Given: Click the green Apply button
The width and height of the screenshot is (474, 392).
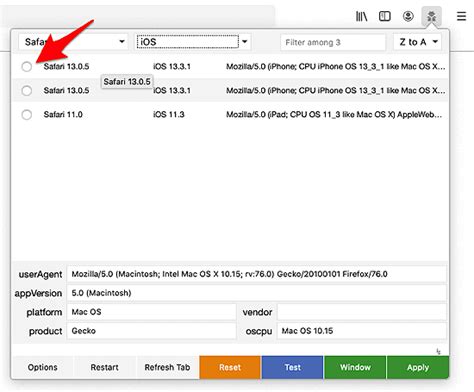Looking at the screenshot, I should [x=418, y=367].
